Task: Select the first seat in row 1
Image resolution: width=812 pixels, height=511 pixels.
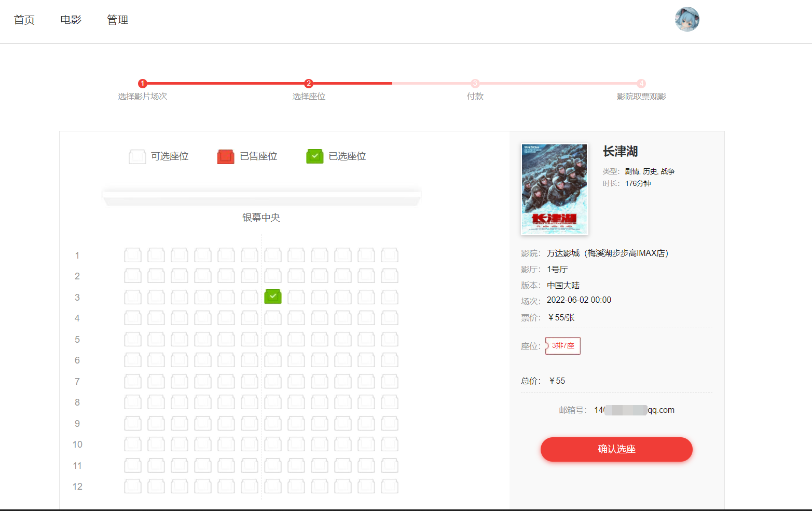Action: pyautogui.click(x=132, y=254)
